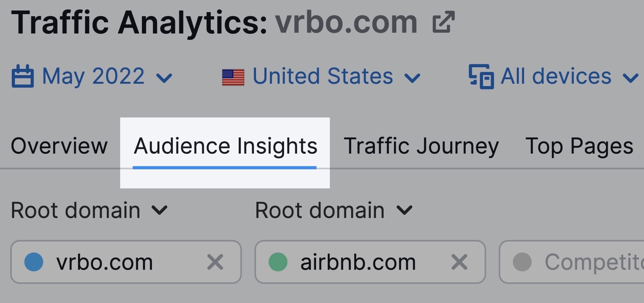Image resolution: width=644 pixels, height=303 pixels.
Task: Click the blue dot for vrbo.com
Action: click(x=34, y=262)
